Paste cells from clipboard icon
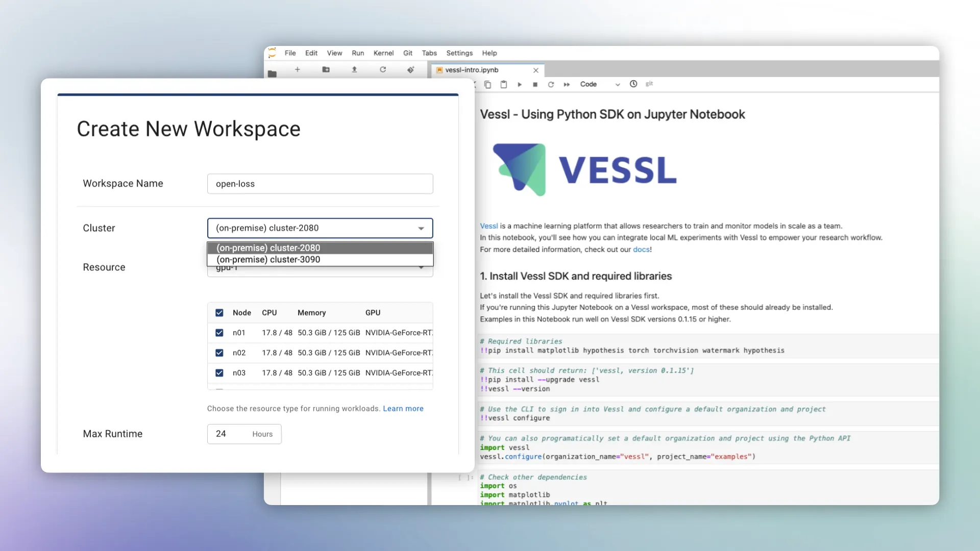 pos(504,84)
